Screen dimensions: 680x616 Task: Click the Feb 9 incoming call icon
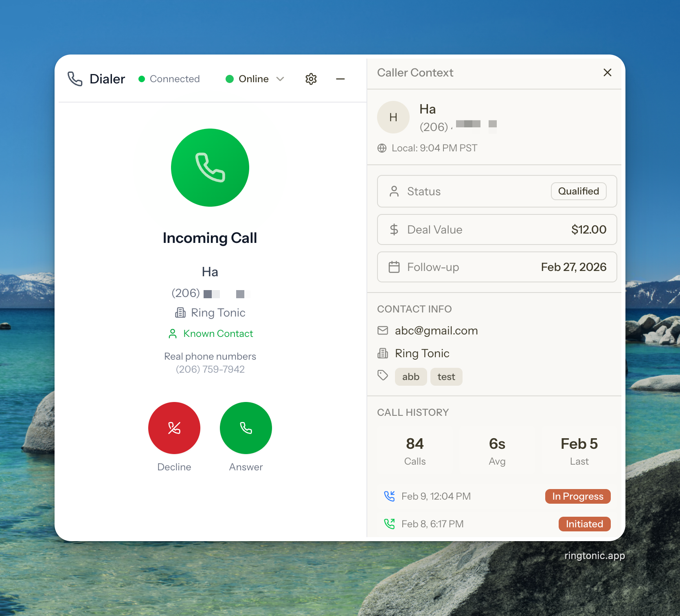click(x=389, y=496)
